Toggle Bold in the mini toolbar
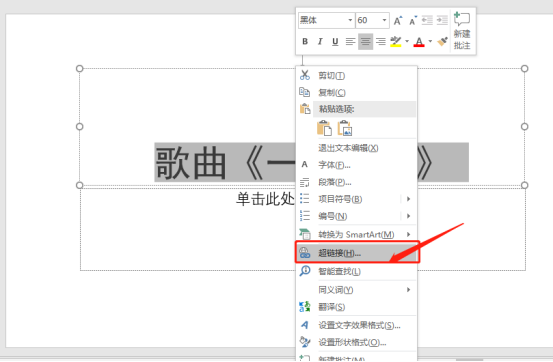This screenshot has height=362, width=553. (x=305, y=42)
